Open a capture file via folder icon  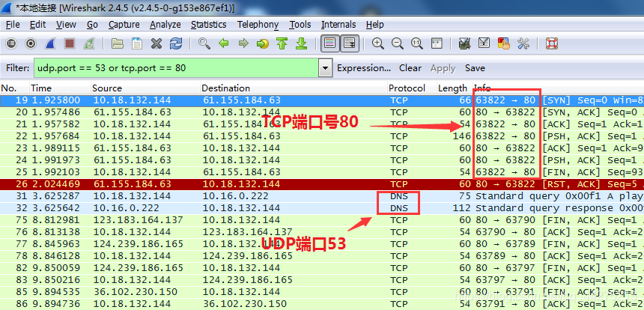[118, 43]
